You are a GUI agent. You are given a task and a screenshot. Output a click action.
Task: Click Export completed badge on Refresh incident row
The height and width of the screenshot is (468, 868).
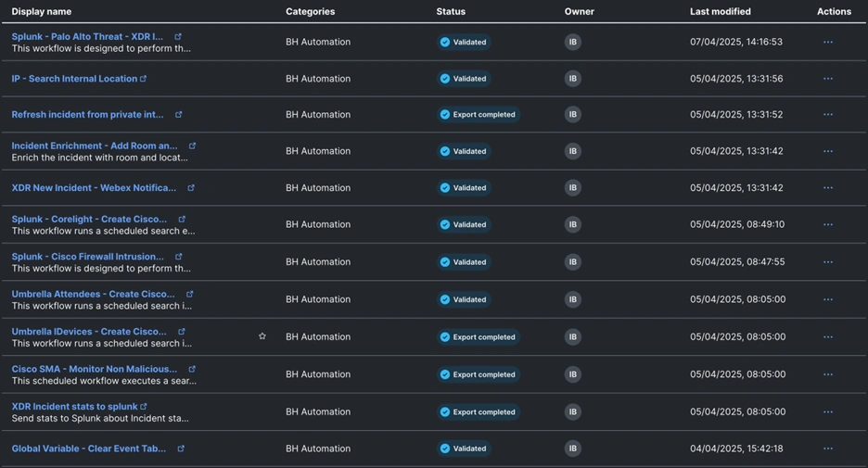click(x=479, y=115)
